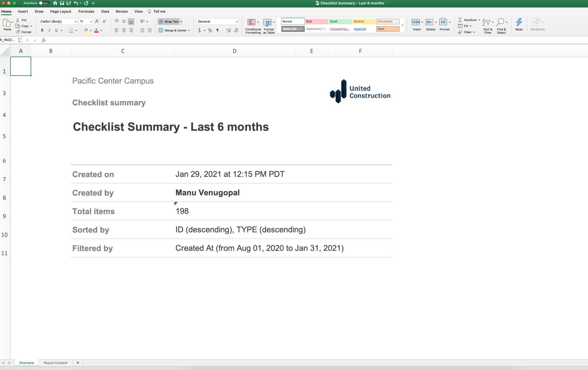Apply the Good cell style swatch
The height and width of the screenshot is (370, 588).
pyautogui.click(x=340, y=22)
